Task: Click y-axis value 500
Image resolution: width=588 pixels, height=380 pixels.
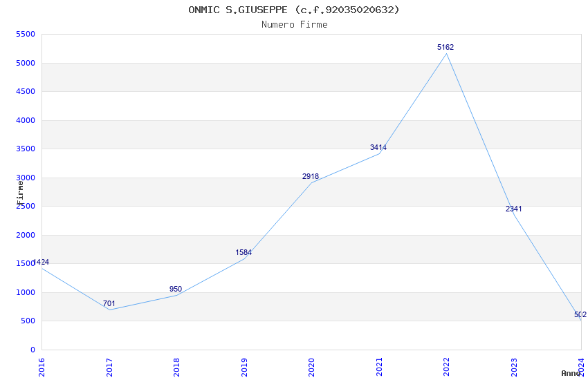Action: [x=28, y=321]
